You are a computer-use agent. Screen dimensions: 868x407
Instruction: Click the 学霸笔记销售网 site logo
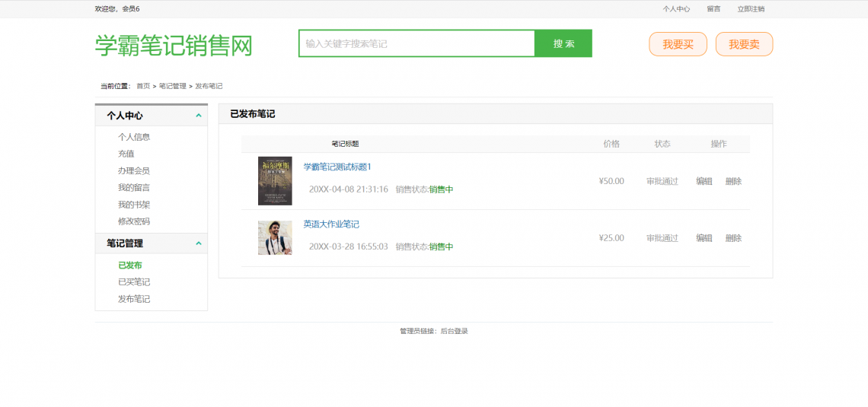click(x=174, y=46)
